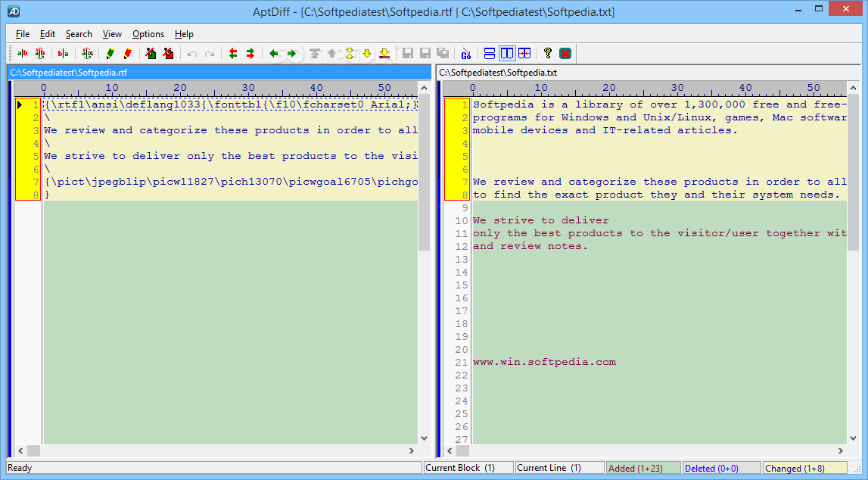Click the left pane scroll up arrow

pos(424,88)
